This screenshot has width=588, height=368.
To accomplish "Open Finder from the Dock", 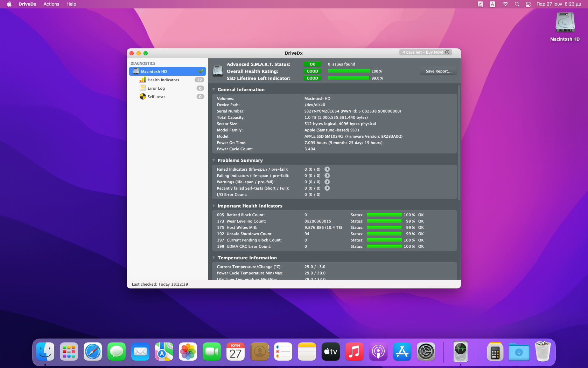I will (45, 352).
